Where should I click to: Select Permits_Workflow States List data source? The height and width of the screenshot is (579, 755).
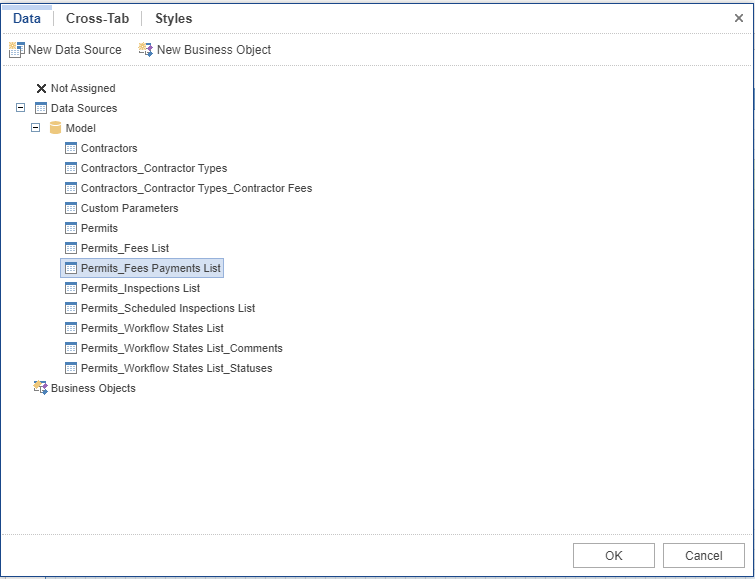[x=152, y=328]
